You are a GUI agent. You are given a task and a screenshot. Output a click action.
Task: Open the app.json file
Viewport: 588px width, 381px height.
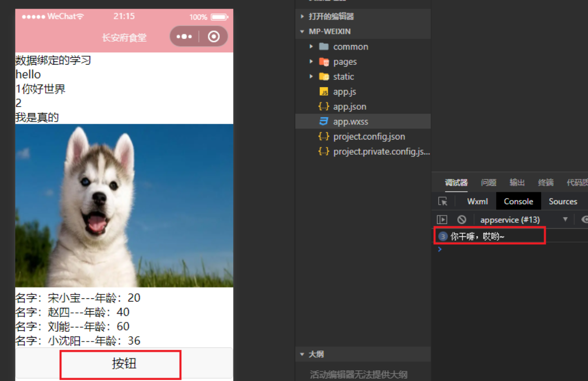(350, 106)
